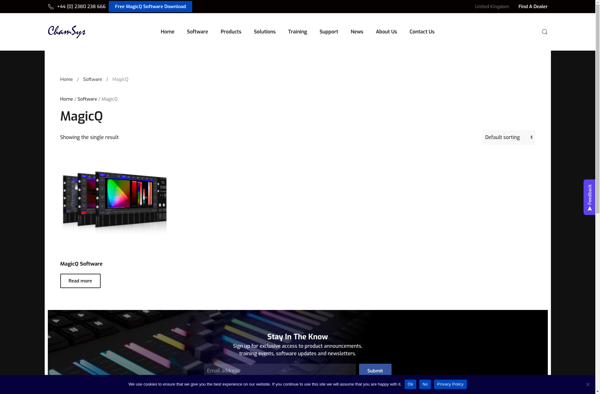Open the Default sorting dropdown

point(508,137)
